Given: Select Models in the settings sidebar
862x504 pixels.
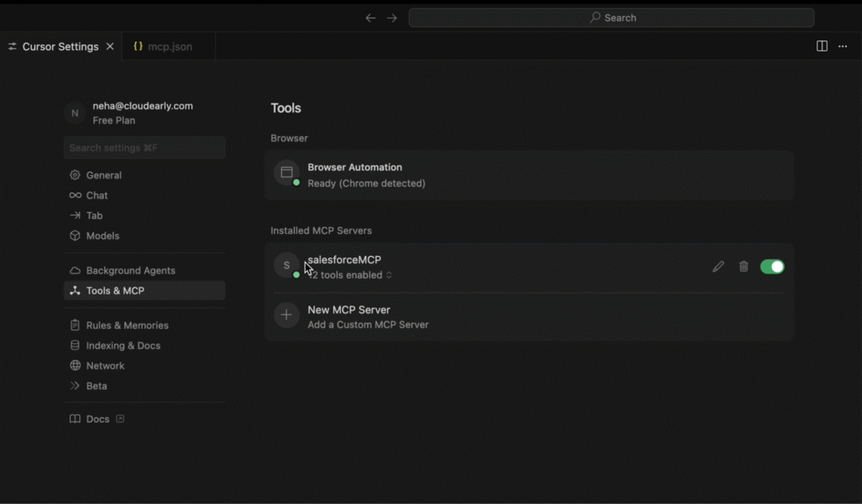Looking at the screenshot, I should click(103, 236).
